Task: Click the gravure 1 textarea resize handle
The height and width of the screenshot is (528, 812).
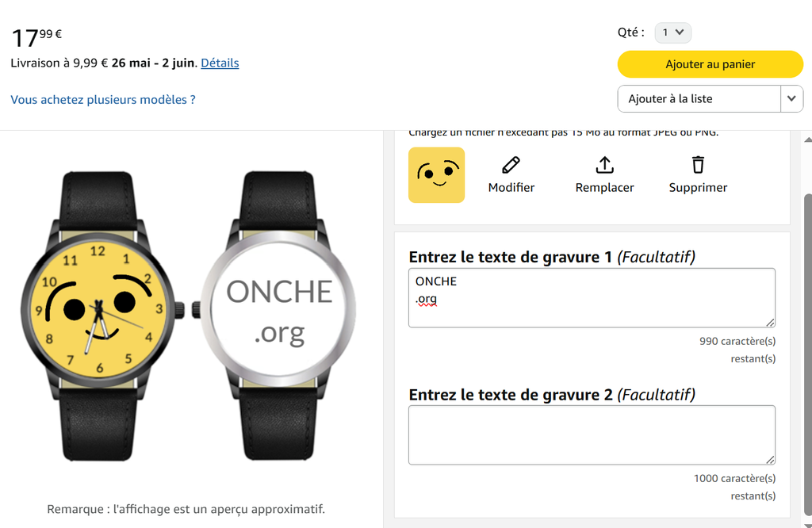Action: click(x=770, y=322)
